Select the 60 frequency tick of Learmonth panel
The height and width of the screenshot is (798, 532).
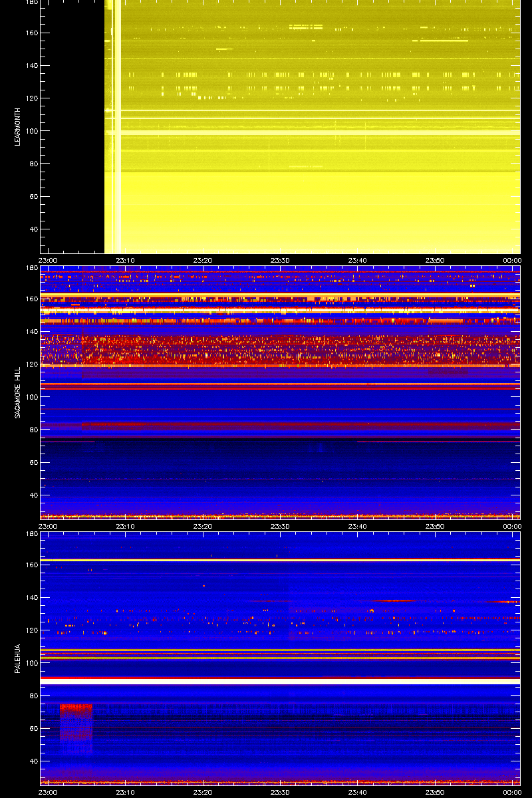33,197
